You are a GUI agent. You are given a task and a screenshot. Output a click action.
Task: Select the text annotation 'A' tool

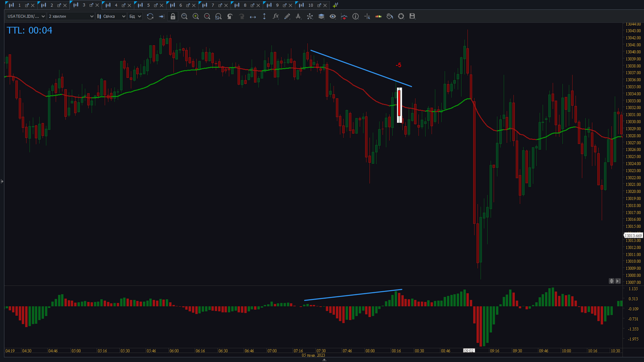(x=298, y=16)
